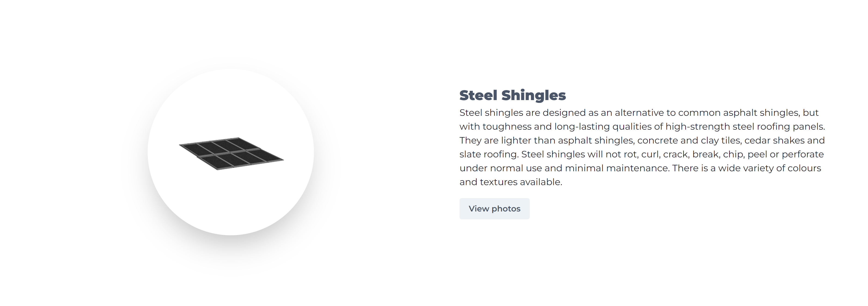This screenshot has height=306, width=868.
Task: Click the Steel Shingles section header
Action: (x=512, y=95)
